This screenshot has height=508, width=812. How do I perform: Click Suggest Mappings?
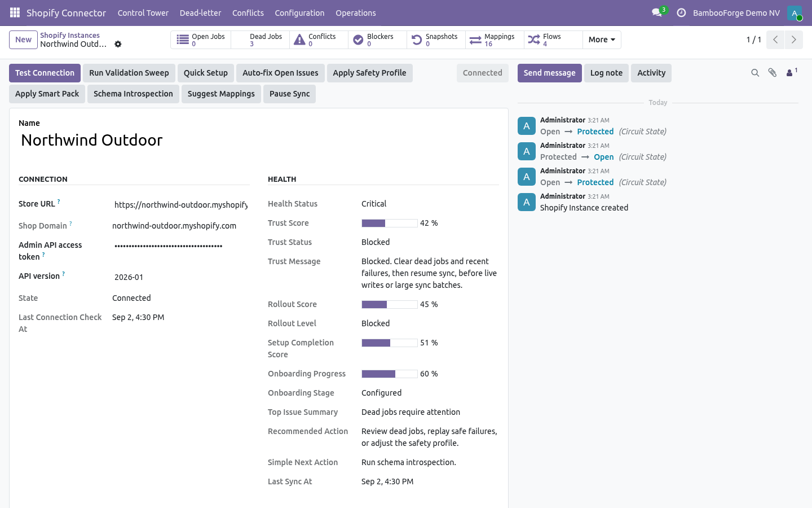(221, 94)
